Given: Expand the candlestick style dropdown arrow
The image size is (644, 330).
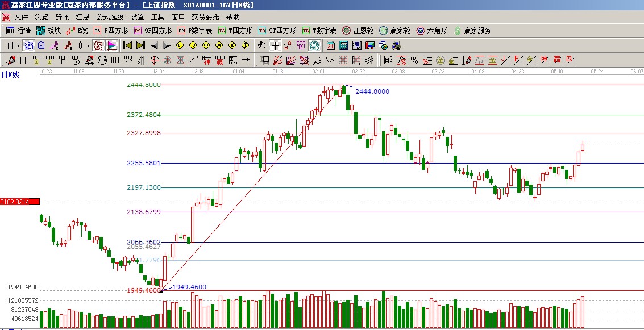Looking at the screenshot, I should [x=88, y=45].
